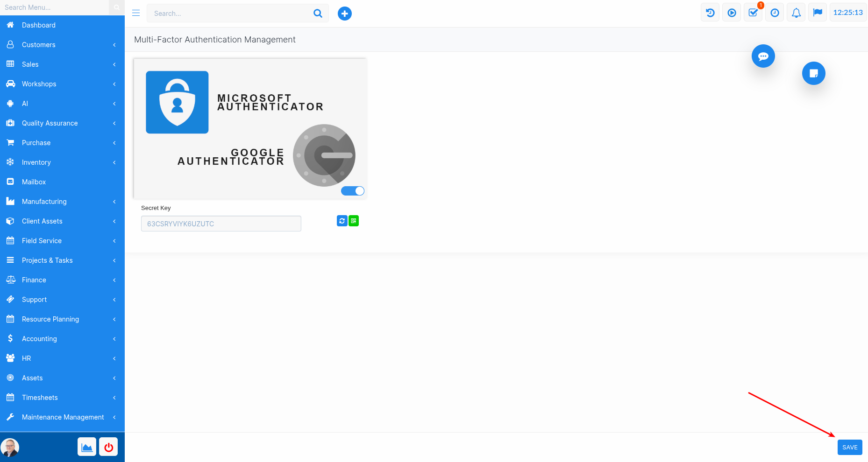Open the floating chat bubble button
The width and height of the screenshot is (868, 462).
pos(763,56)
